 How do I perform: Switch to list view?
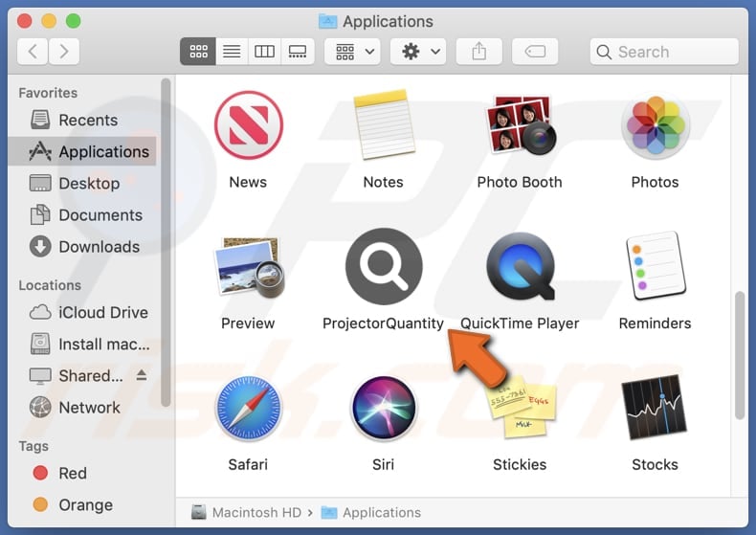pyautogui.click(x=232, y=51)
